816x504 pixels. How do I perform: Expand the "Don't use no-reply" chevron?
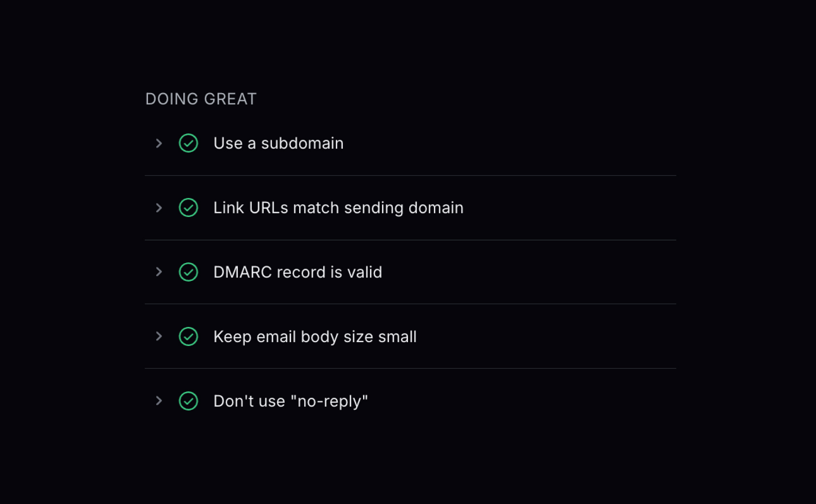point(159,401)
